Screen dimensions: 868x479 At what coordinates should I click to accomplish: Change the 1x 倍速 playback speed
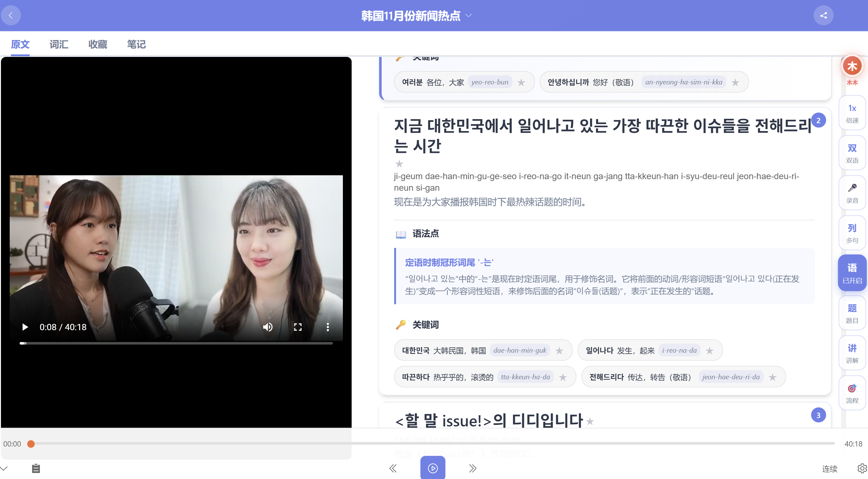click(x=852, y=113)
